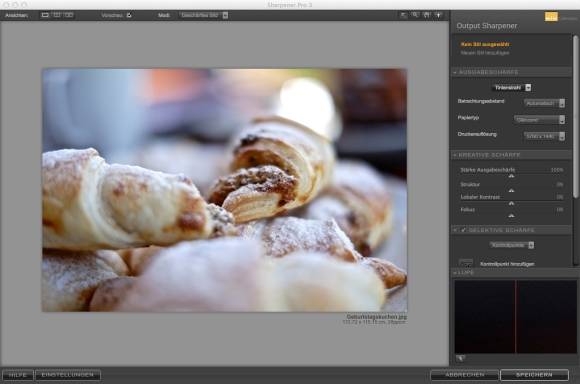Toggle the Vorschau preview checkbox

129,15
